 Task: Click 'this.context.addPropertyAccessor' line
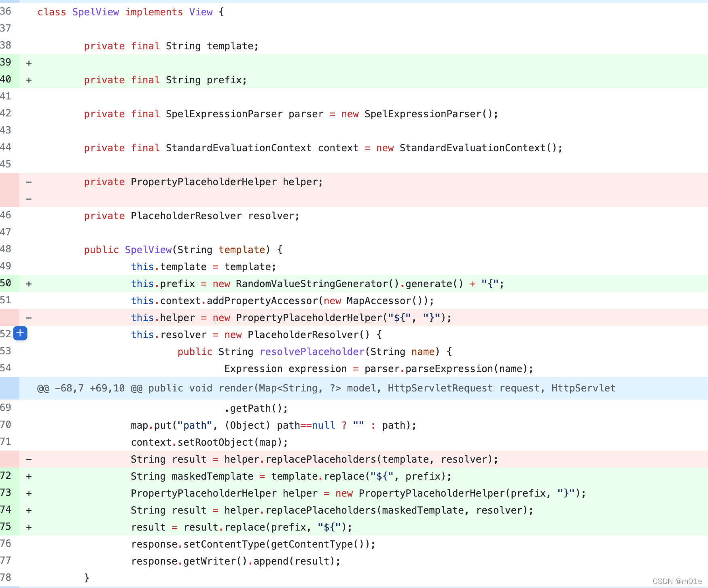(x=282, y=301)
